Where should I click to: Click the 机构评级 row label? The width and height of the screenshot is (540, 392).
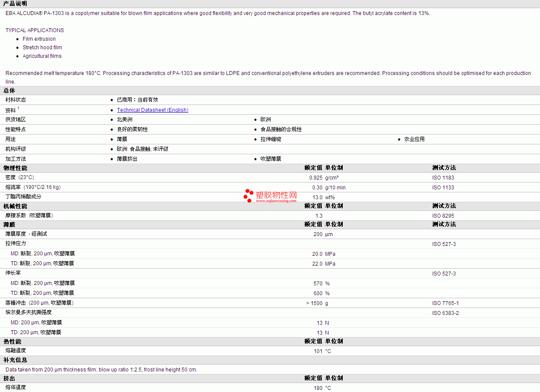16,149
